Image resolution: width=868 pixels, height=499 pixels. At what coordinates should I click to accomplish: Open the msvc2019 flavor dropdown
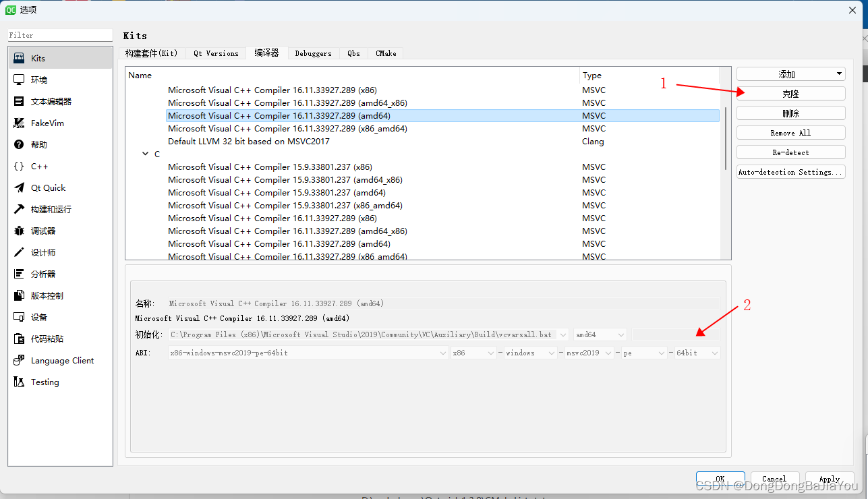589,353
